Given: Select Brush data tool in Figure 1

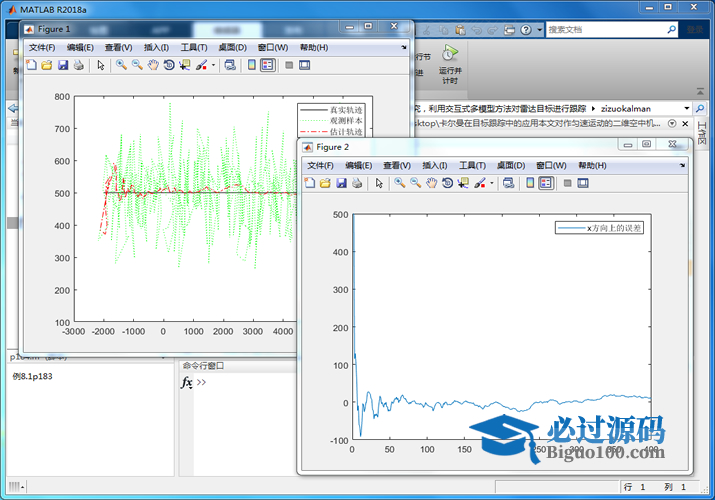Looking at the screenshot, I should click(202, 65).
